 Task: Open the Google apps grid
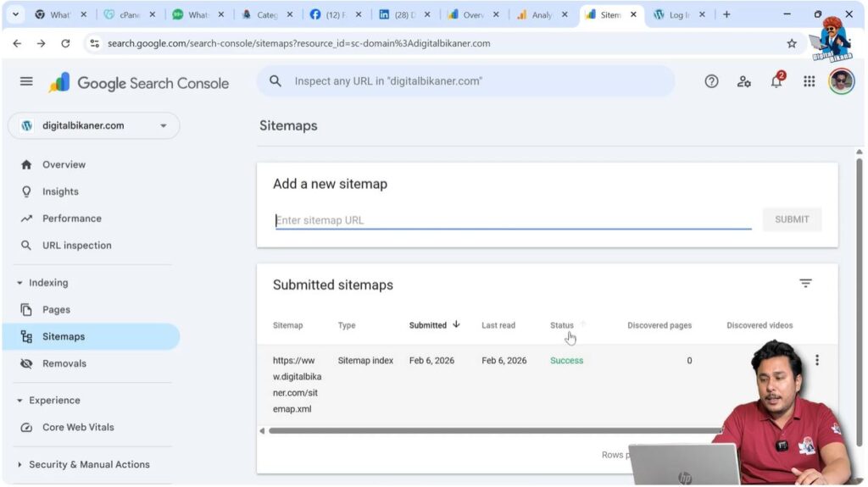809,81
